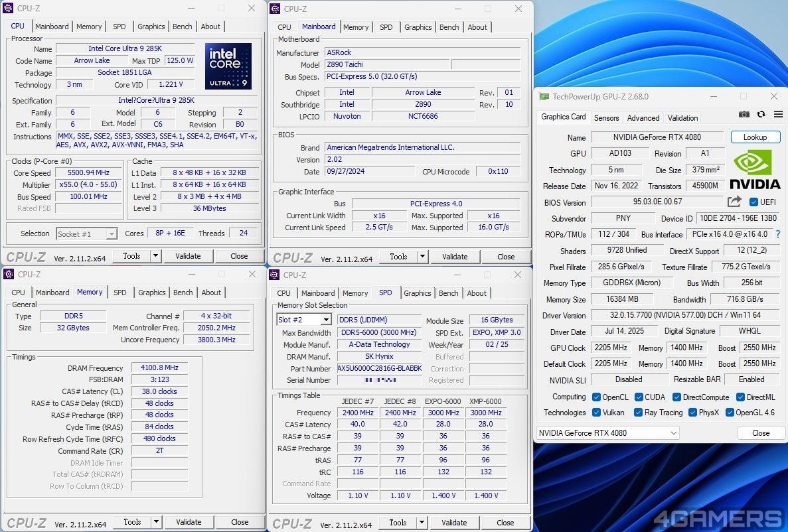Click the Core Speed value "5500.94 MHz"
The width and height of the screenshot is (788, 532).
pyautogui.click(x=88, y=173)
